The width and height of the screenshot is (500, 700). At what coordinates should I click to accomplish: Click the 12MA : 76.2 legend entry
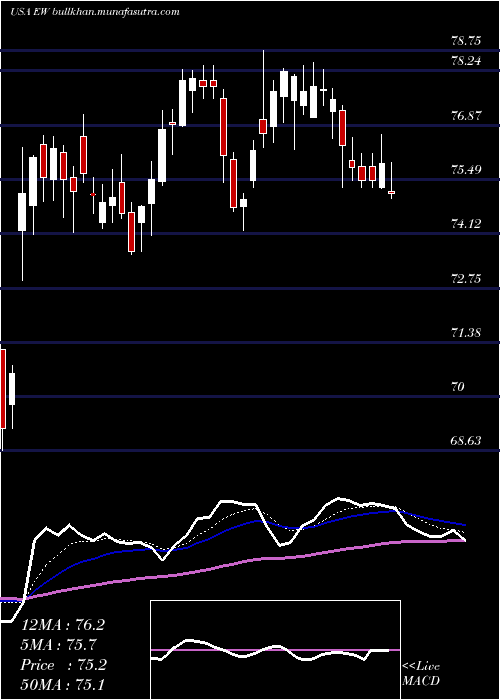[x=62, y=625]
